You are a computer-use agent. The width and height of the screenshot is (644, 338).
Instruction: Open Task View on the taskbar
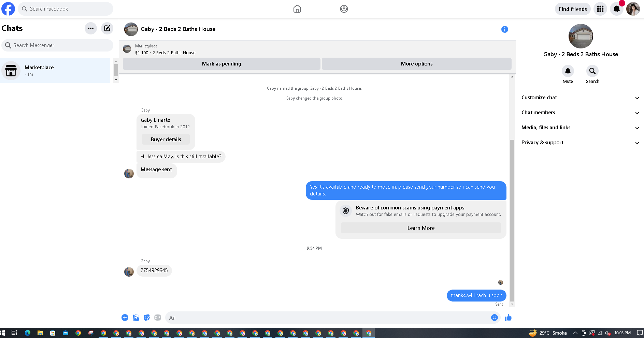[14, 333]
